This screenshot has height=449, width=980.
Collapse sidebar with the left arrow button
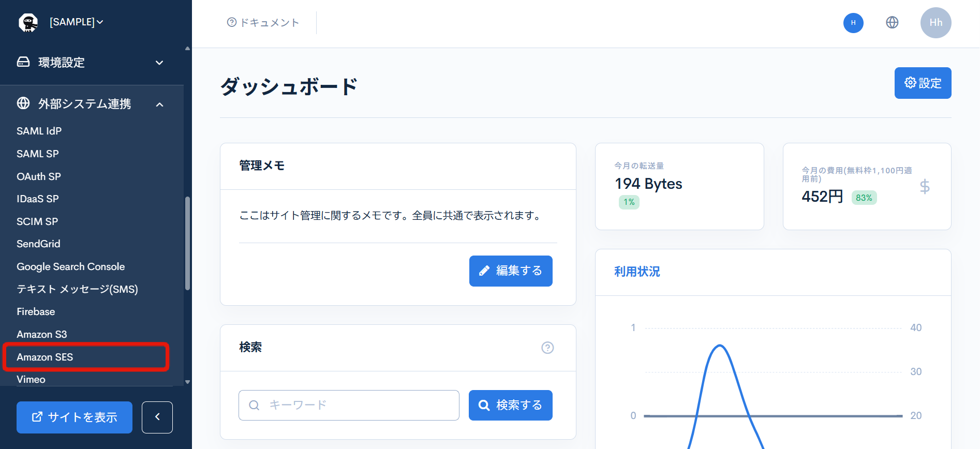point(157,417)
